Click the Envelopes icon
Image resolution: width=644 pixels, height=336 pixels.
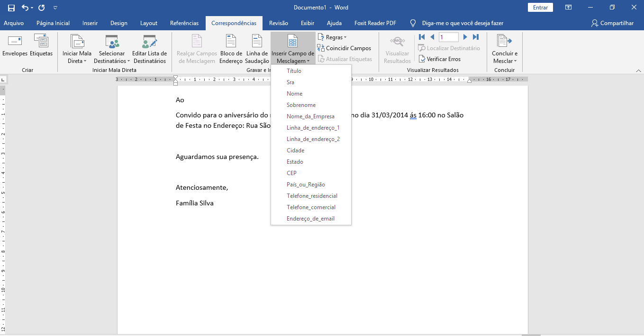(15, 43)
